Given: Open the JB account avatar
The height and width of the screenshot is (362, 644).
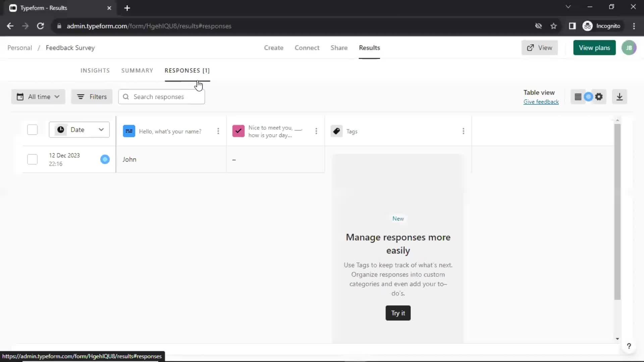Looking at the screenshot, I should 629,48.
